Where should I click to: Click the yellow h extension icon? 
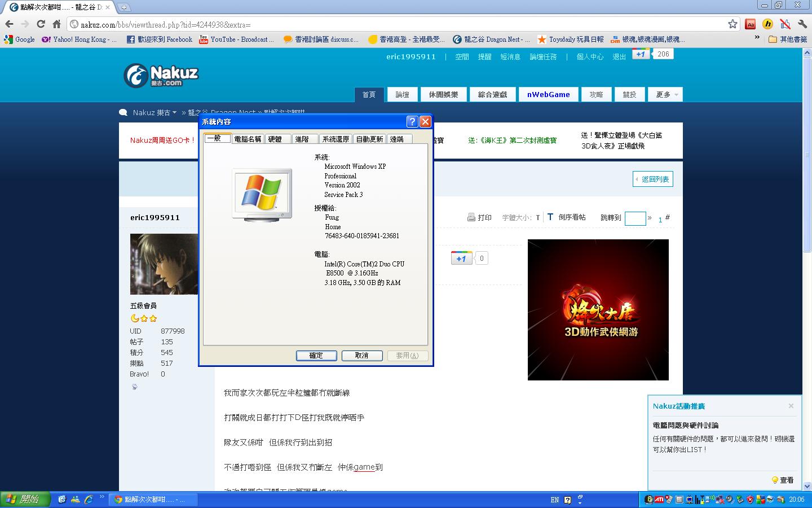click(x=767, y=24)
